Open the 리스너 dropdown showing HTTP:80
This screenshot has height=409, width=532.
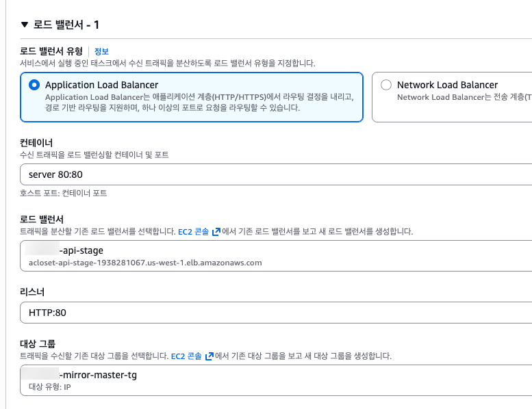274,313
